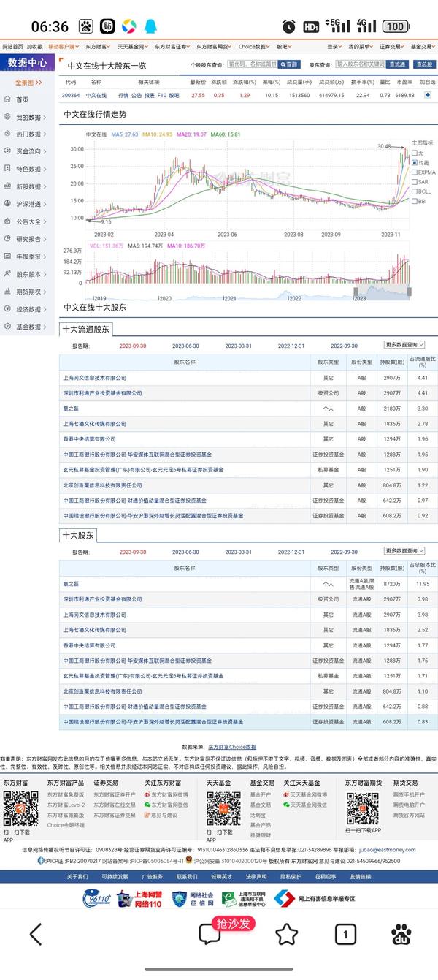Viewport: 438px width, 980px height.
Task: Click the left handle of timeline range slider
Action: [356, 292]
